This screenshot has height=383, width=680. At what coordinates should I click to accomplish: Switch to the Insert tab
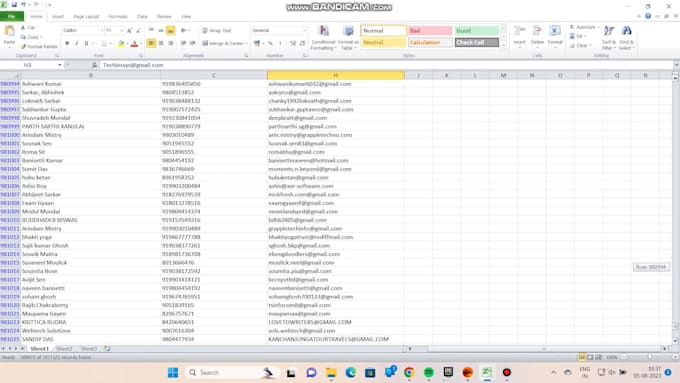pyautogui.click(x=58, y=16)
